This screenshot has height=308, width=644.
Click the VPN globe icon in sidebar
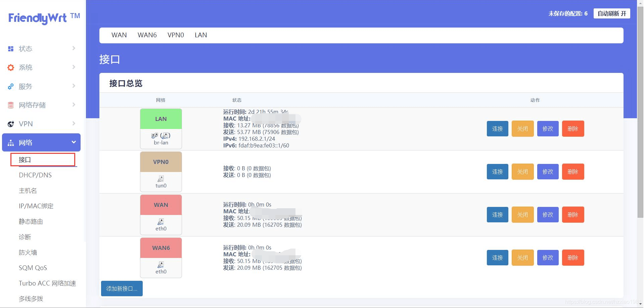point(11,124)
